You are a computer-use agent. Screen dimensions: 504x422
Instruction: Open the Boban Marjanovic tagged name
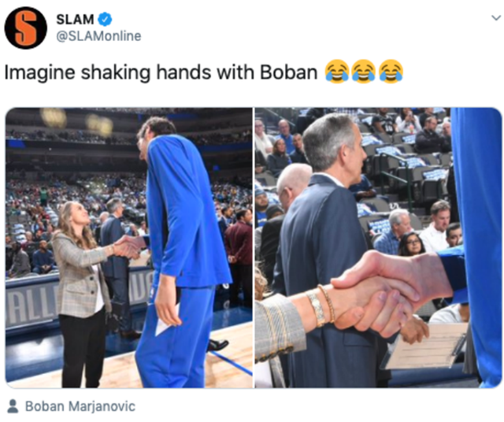(80, 406)
